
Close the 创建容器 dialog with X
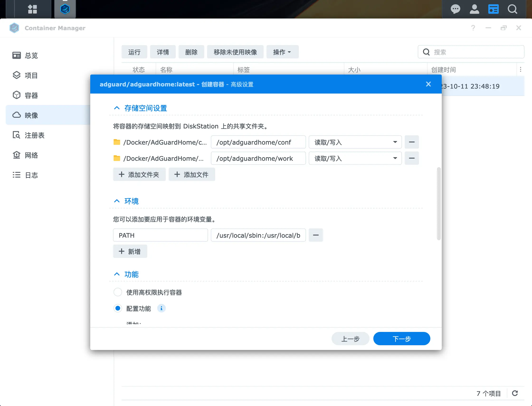pyautogui.click(x=428, y=84)
